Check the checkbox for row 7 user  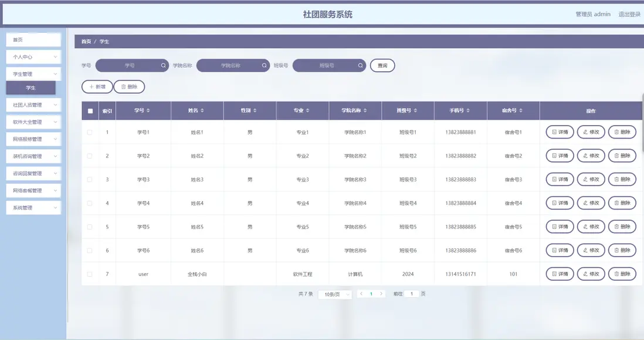coord(90,274)
